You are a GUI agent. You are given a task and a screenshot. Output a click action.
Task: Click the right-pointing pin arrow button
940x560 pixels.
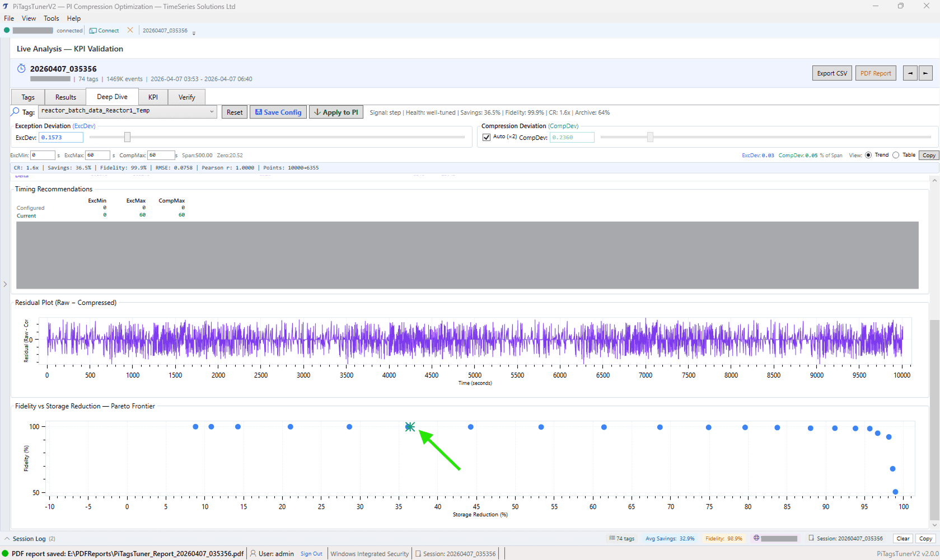click(x=925, y=73)
